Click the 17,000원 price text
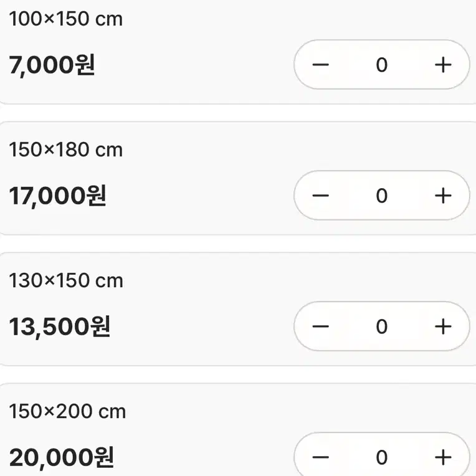 (x=58, y=196)
